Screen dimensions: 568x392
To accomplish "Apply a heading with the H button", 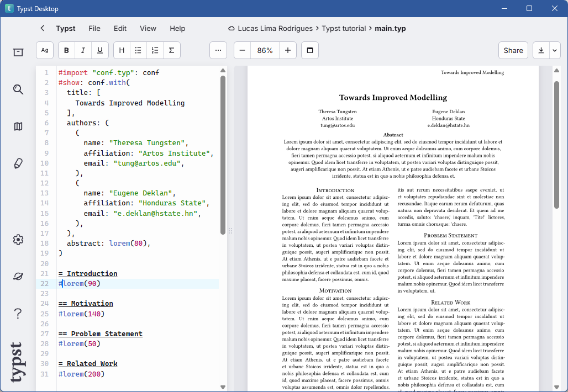I will coord(121,50).
